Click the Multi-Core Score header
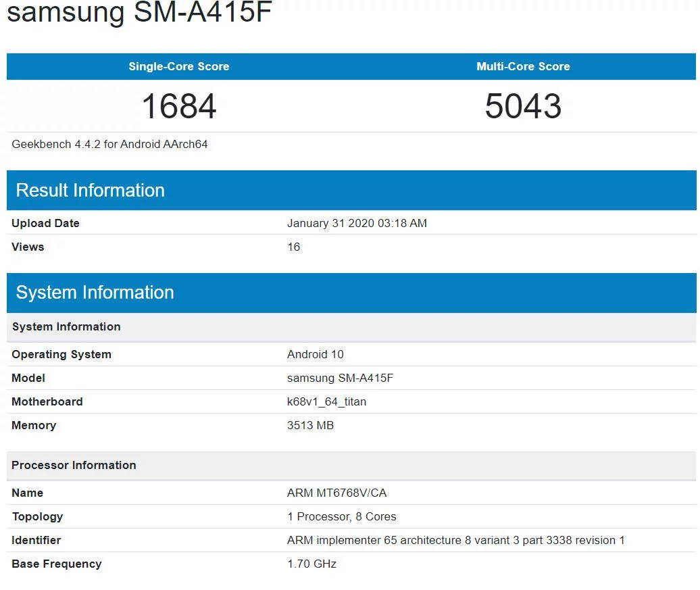The image size is (700, 590). (523, 66)
